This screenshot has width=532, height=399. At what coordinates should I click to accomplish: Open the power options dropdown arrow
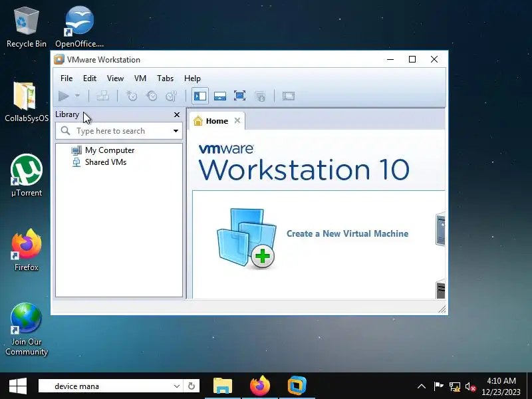click(x=77, y=96)
